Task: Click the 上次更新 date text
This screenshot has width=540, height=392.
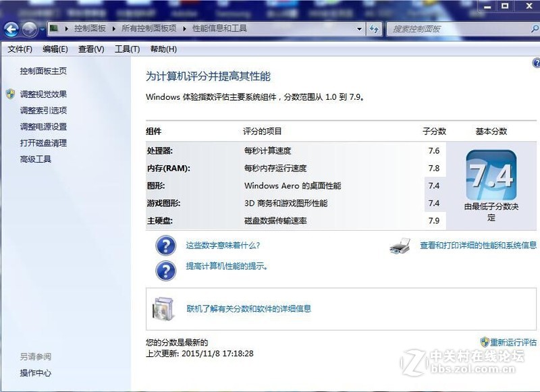Action: click(200, 354)
